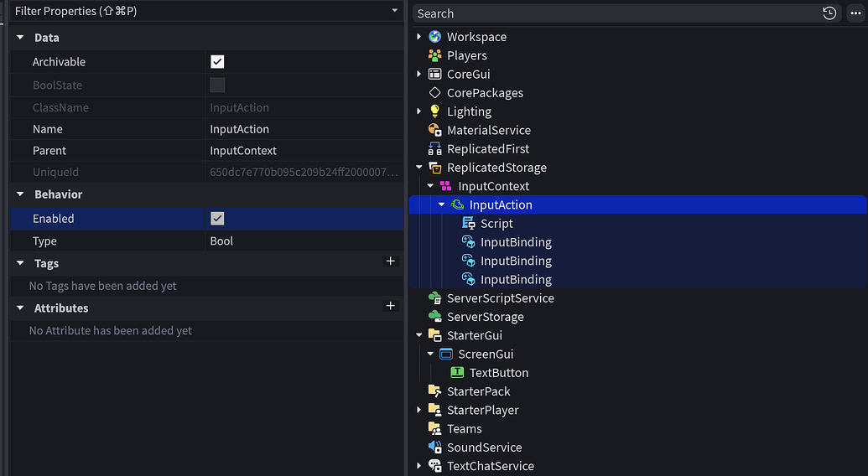Screen dimensions: 868x476
Task: Click the green TextButton icon
Action: pos(457,373)
